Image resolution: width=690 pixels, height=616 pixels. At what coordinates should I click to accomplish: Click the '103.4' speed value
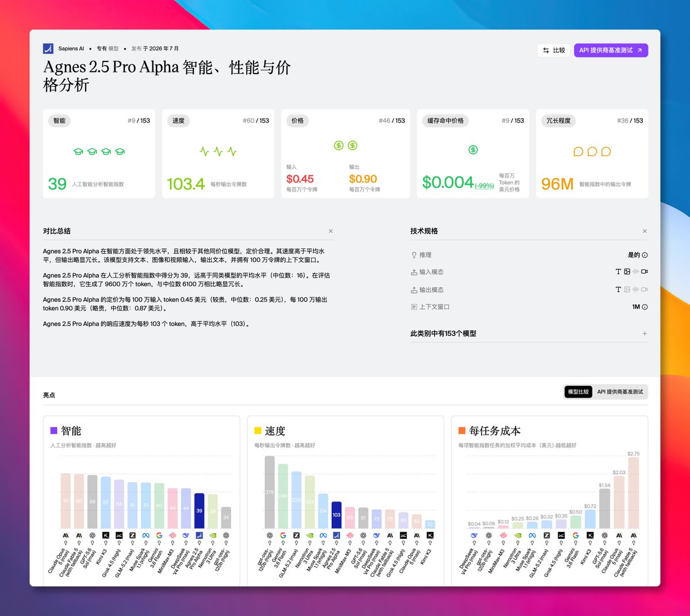click(186, 184)
